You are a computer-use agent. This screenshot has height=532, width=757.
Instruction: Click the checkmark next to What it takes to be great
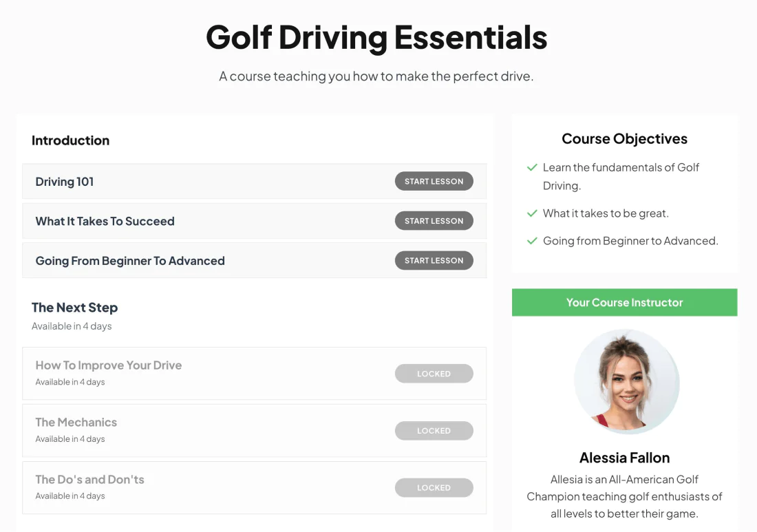click(x=532, y=213)
